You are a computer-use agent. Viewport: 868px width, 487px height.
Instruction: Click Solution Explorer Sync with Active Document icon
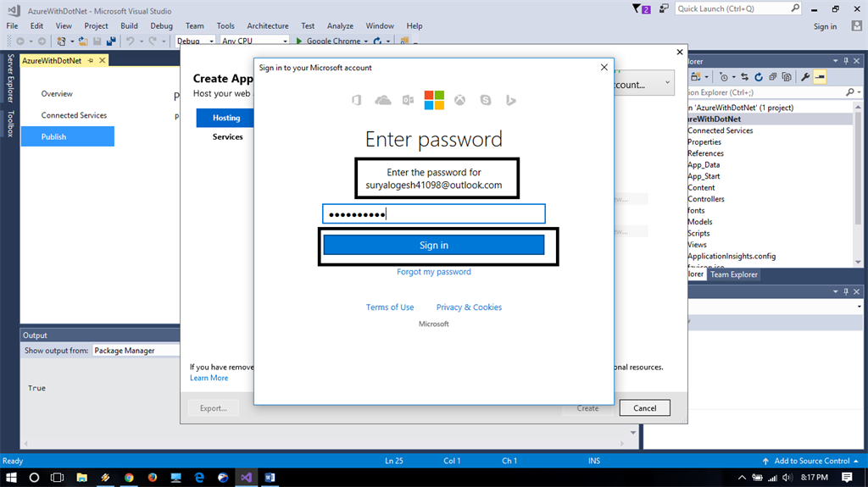coord(744,77)
